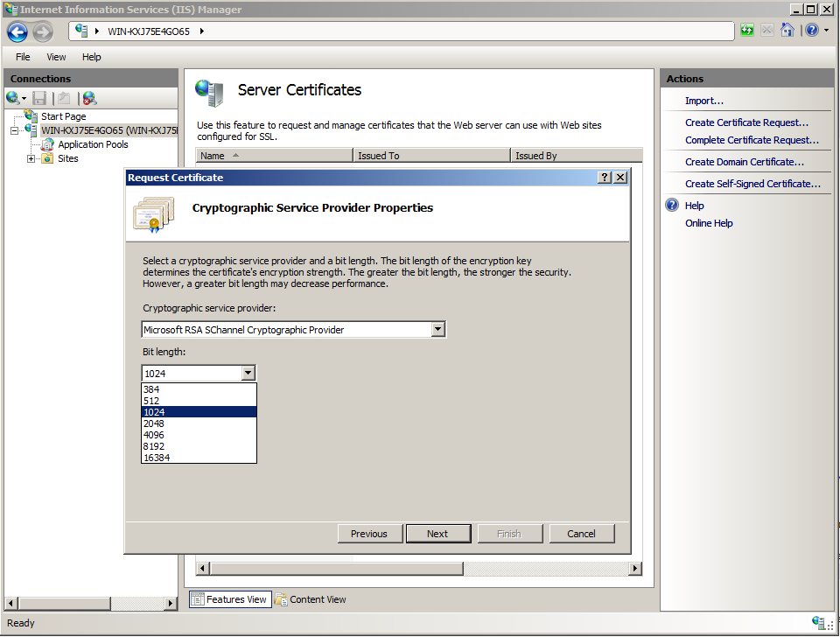Click the certificates list horizontal scrollbar thumb
Image resolution: width=840 pixels, height=637 pixels.
(337, 568)
